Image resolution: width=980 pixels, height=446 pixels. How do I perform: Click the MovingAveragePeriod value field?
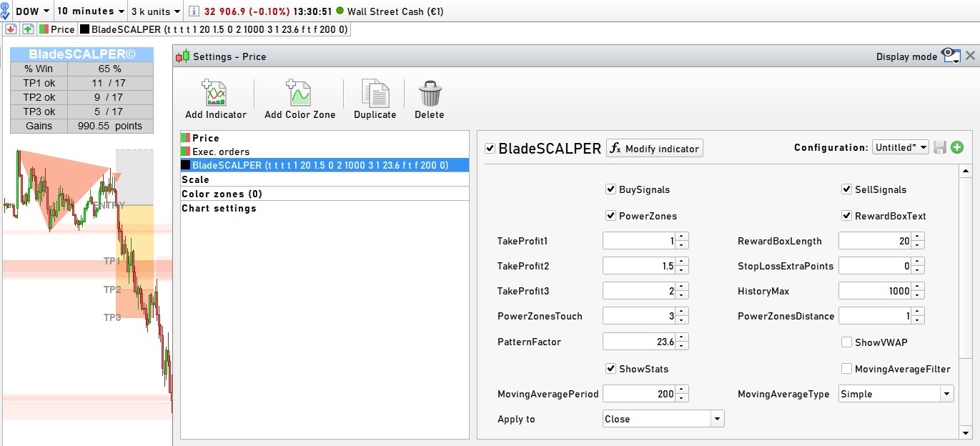[639, 394]
